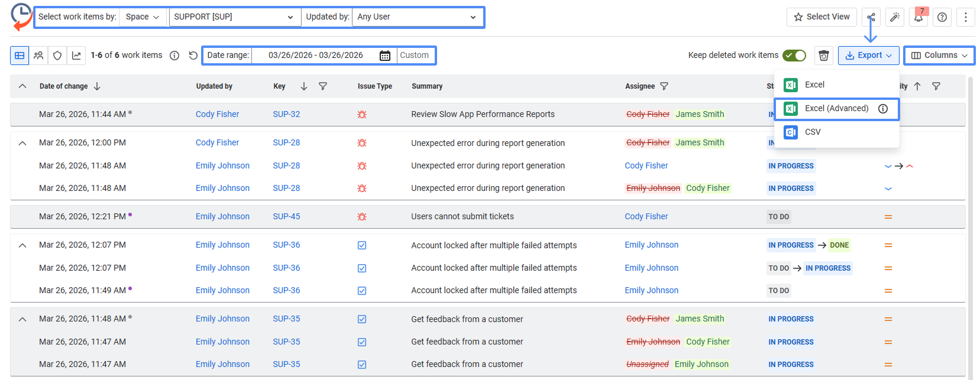Choose Excel export option

pos(837,85)
